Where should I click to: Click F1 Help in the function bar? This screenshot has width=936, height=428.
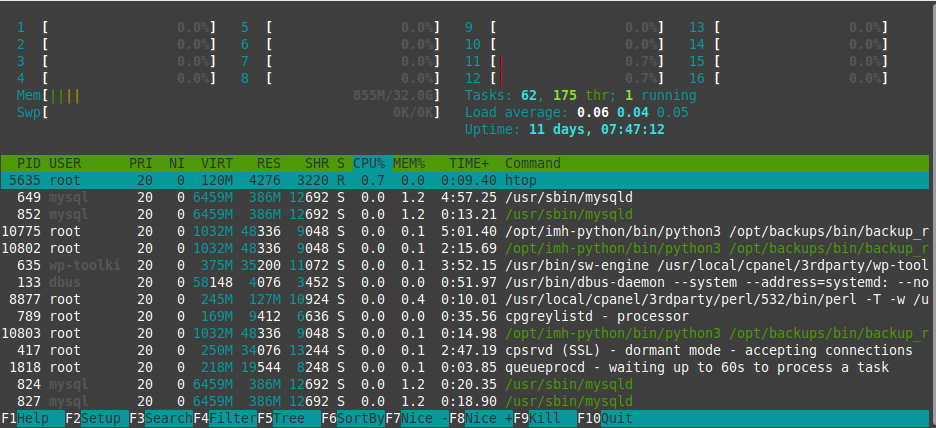33,418
